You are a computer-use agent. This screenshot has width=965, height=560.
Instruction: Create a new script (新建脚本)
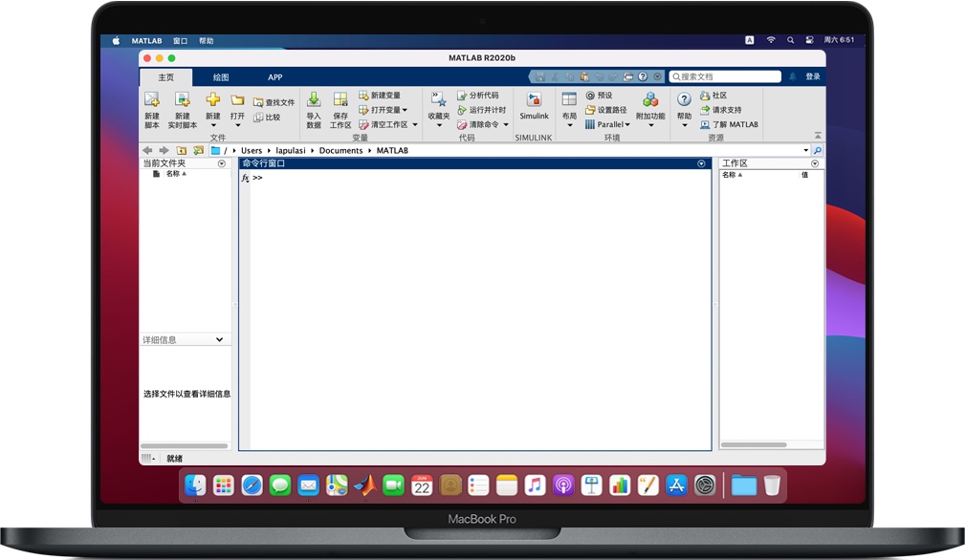tap(151, 107)
